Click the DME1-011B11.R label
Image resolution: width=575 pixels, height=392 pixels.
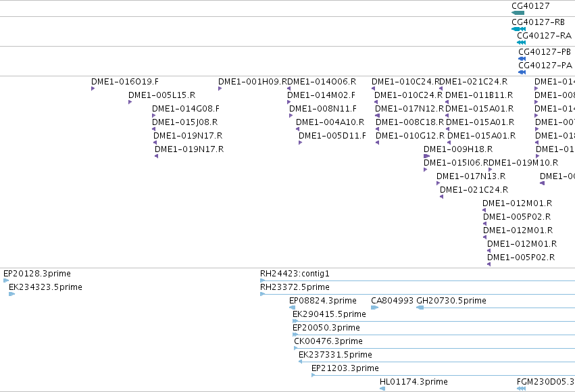click(479, 95)
